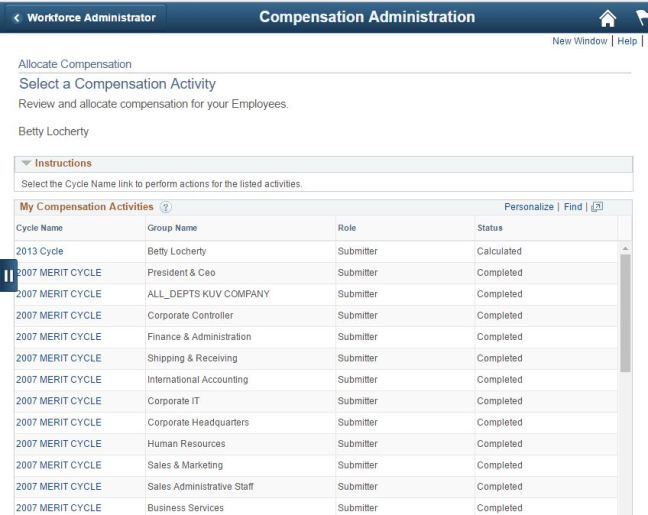648x515 pixels.
Task: Sort by Status column header
Action: (x=490, y=228)
